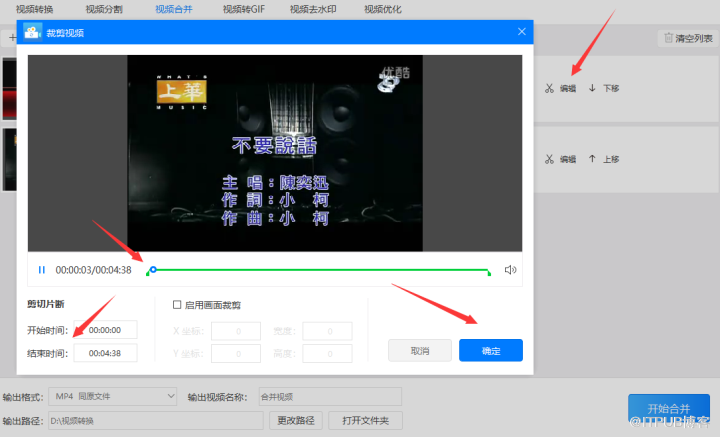Close the 裁剪视频 dialog with X
This screenshot has height=437, width=720.
[x=521, y=32]
